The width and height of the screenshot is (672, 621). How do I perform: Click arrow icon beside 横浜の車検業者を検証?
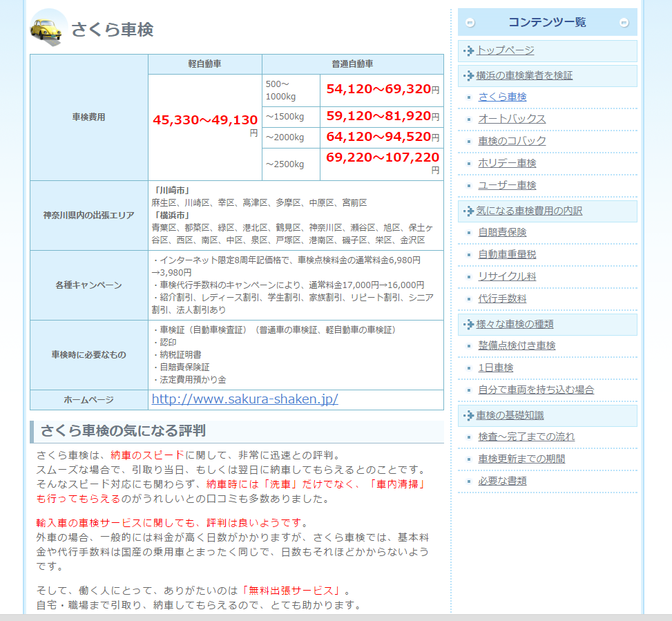[x=469, y=75]
